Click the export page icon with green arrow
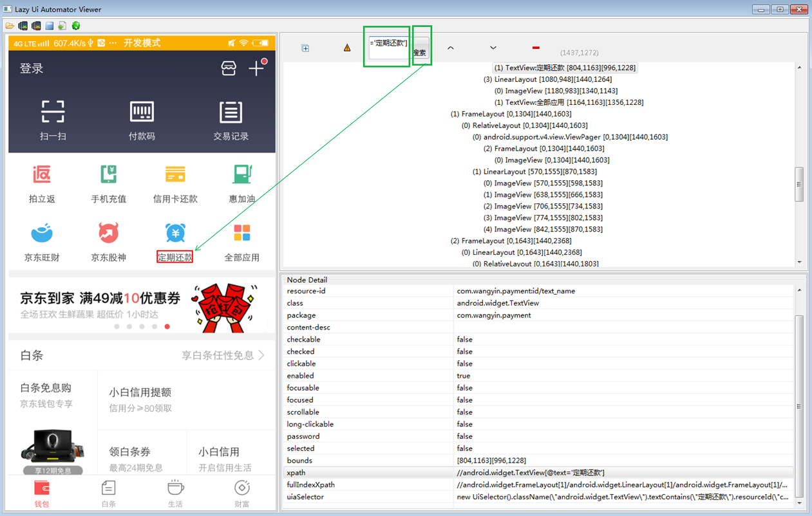Viewport: 812px width, 516px height. [x=62, y=26]
